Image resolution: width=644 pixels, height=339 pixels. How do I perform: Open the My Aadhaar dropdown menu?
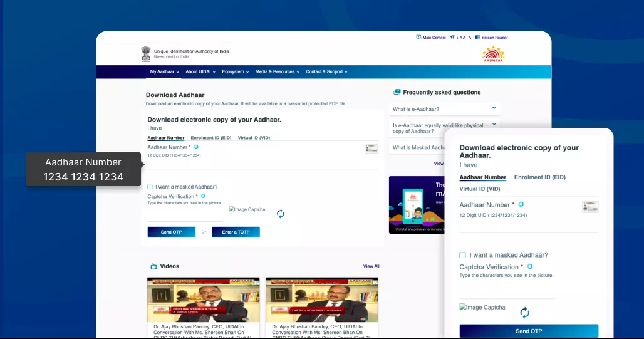point(164,72)
